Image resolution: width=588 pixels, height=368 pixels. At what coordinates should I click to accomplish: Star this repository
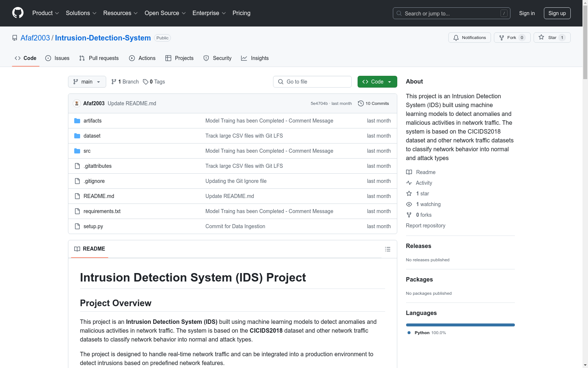point(552,38)
